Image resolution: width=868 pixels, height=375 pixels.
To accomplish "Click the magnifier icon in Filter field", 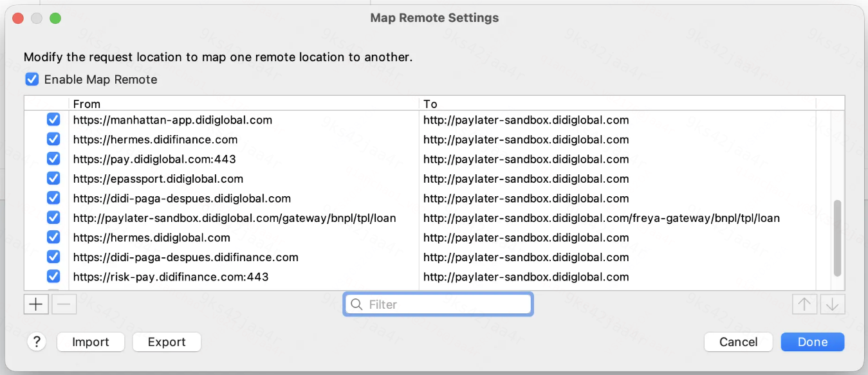I will click(356, 304).
